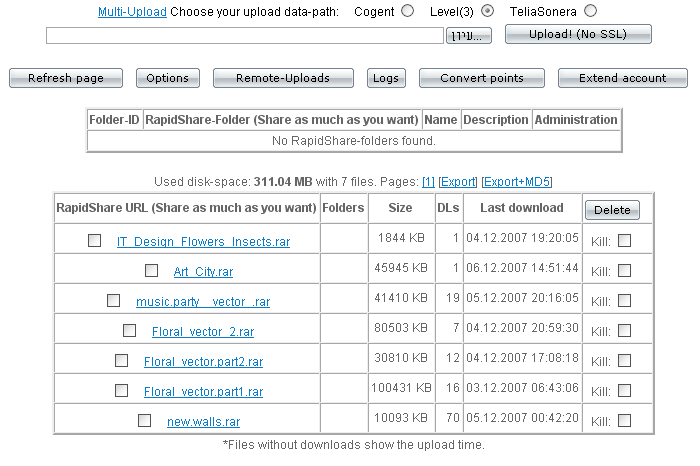Tick the checkbox beside Art_City.rar
Screen dimensions: 700x466
152,270
